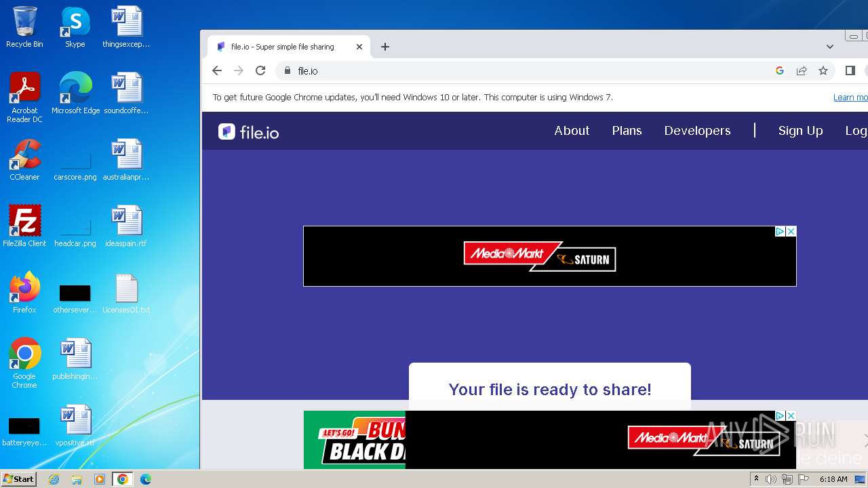Open the Plans page on file.io

pos(627,131)
